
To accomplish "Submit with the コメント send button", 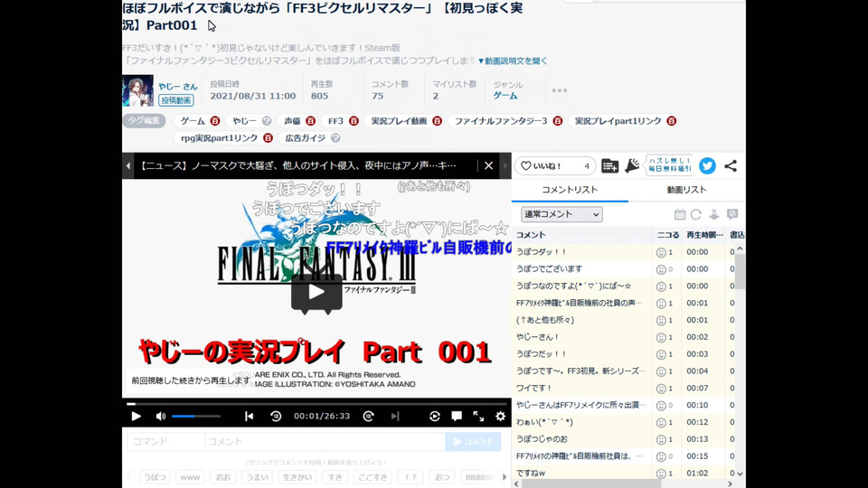I will click(473, 442).
